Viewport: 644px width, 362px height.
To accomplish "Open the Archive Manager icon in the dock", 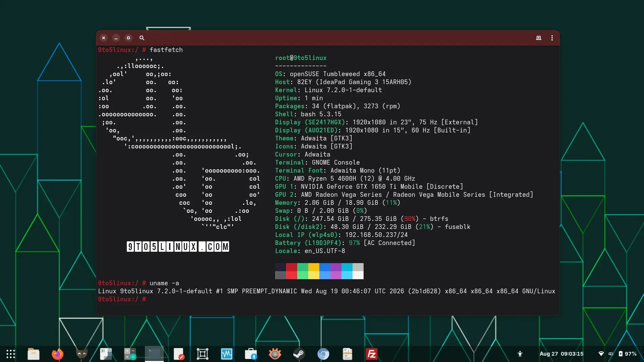I will (347, 354).
